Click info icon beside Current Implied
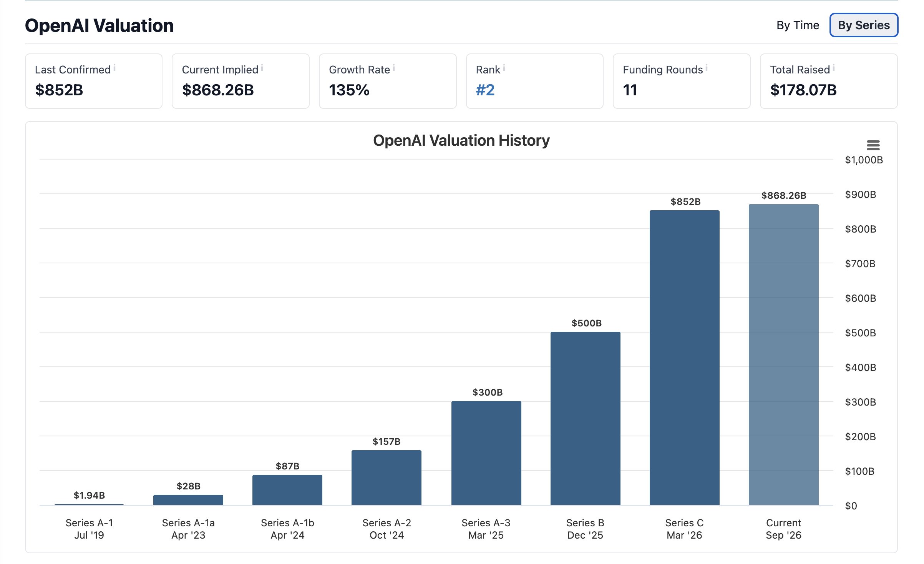Viewport: 924px width, 564px height. [262, 68]
